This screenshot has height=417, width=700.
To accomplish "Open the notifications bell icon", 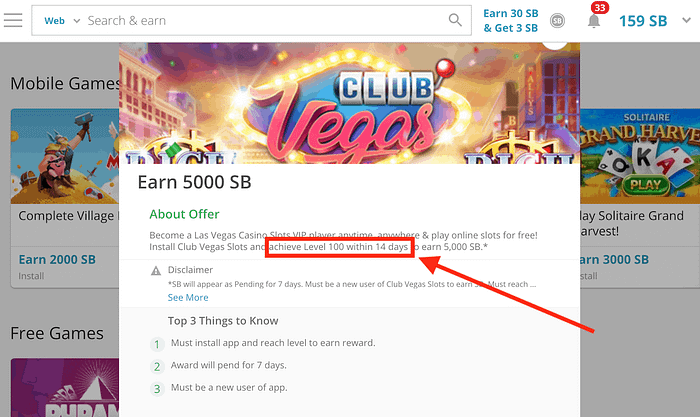I will click(594, 21).
